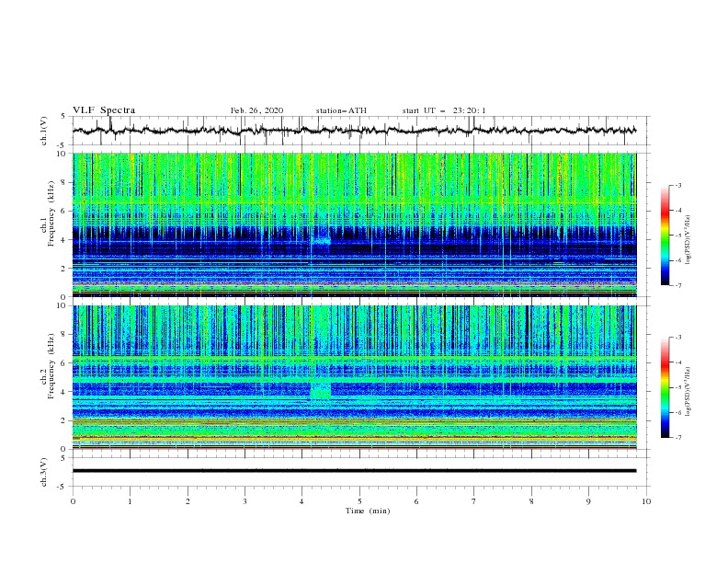Click the bright burst near 4 kHz in ch.1 spectrogram
The width and height of the screenshot is (728, 563).
point(321,241)
